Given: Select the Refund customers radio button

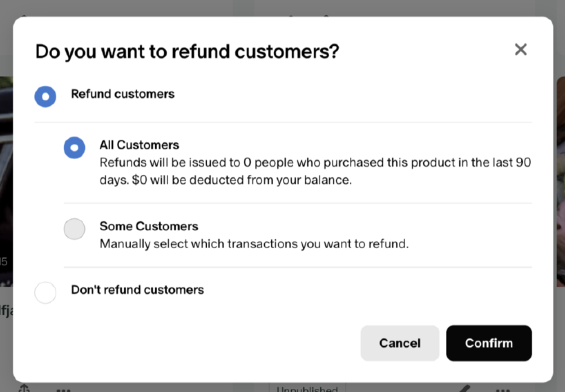Looking at the screenshot, I should pyautogui.click(x=45, y=96).
